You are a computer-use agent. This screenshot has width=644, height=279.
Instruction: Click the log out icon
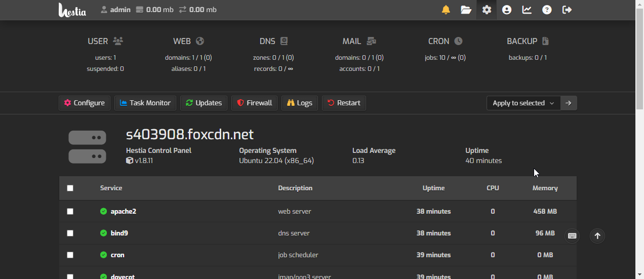(567, 10)
